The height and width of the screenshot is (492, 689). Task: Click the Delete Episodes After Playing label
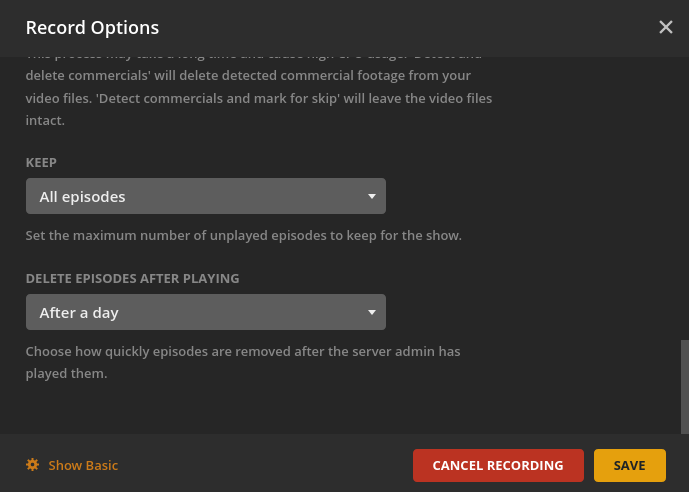[x=132, y=278]
